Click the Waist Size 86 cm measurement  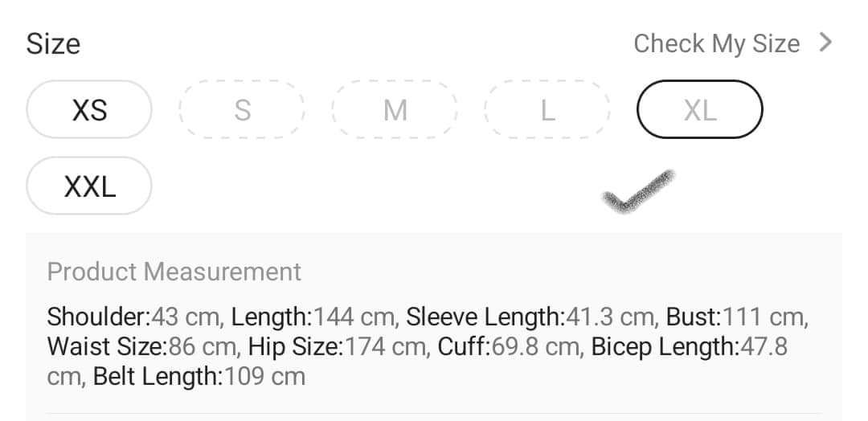tap(143, 347)
